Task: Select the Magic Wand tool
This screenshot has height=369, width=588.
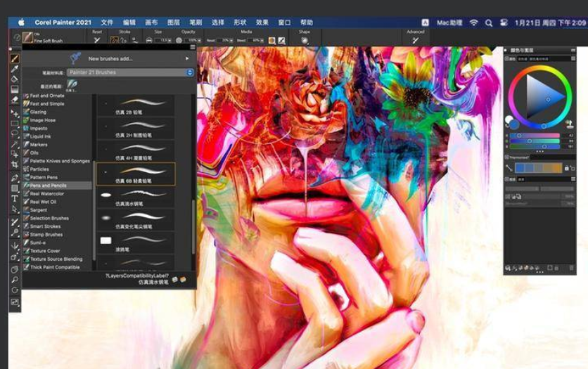Action: pyautogui.click(x=15, y=144)
